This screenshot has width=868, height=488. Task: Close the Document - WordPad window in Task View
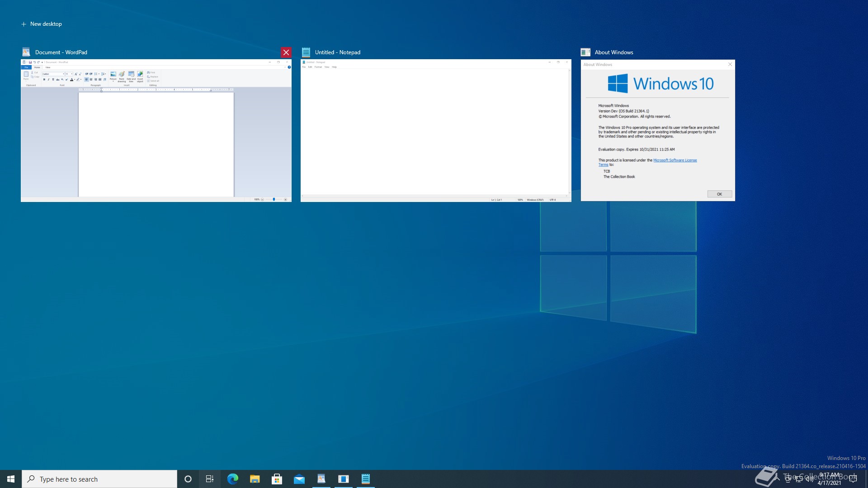[286, 52]
